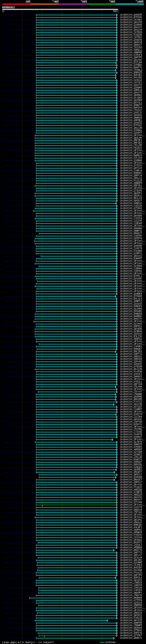Open hit UniRef100_P28188
Screen dimensions: 146x644
point(131,35)
